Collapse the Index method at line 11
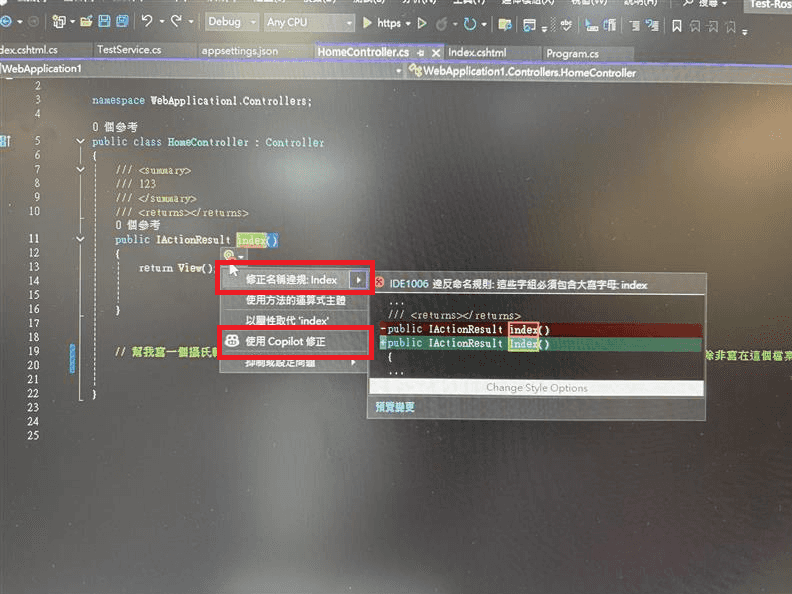Screen dimensions: 792x594 point(80,239)
